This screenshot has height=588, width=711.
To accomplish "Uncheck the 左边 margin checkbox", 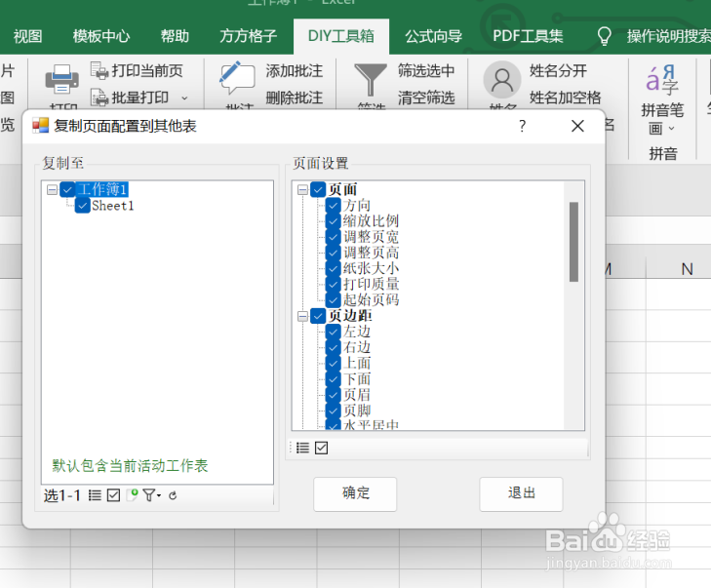I will (333, 332).
